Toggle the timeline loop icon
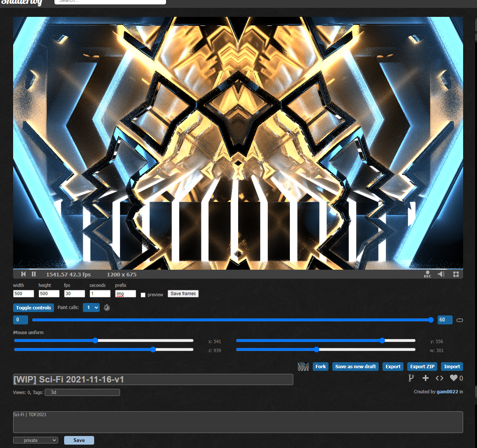Viewport: 477px width, 448px height. [460, 320]
